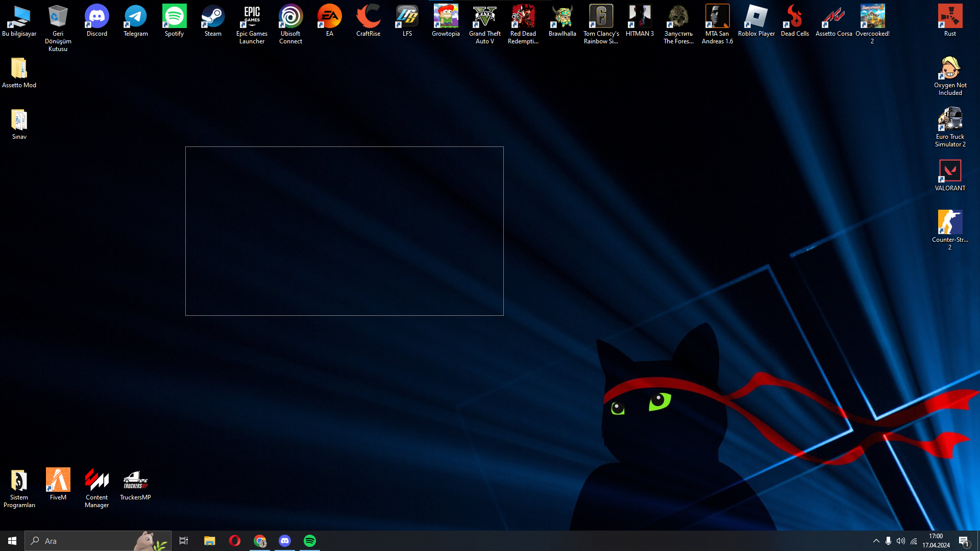The width and height of the screenshot is (980, 551).
Task: Select the Overcooked! 2 shortcut
Action: click(x=873, y=24)
